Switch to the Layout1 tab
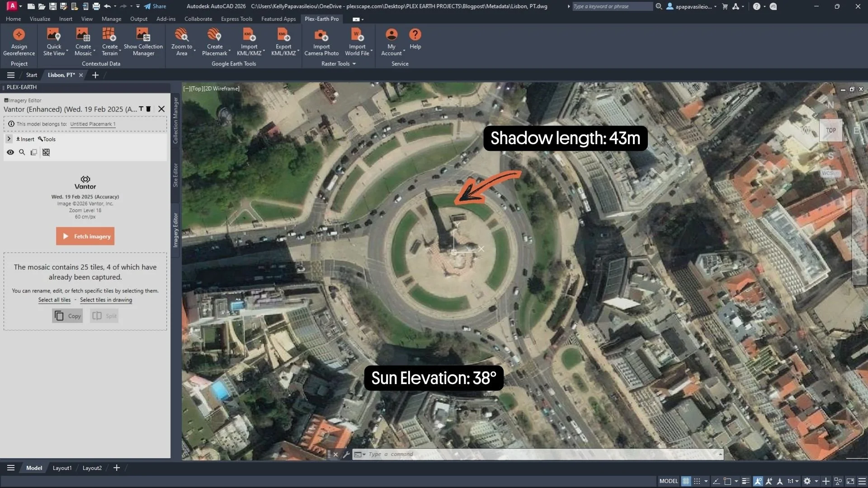The width and height of the screenshot is (868, 488). coord(62,468)
